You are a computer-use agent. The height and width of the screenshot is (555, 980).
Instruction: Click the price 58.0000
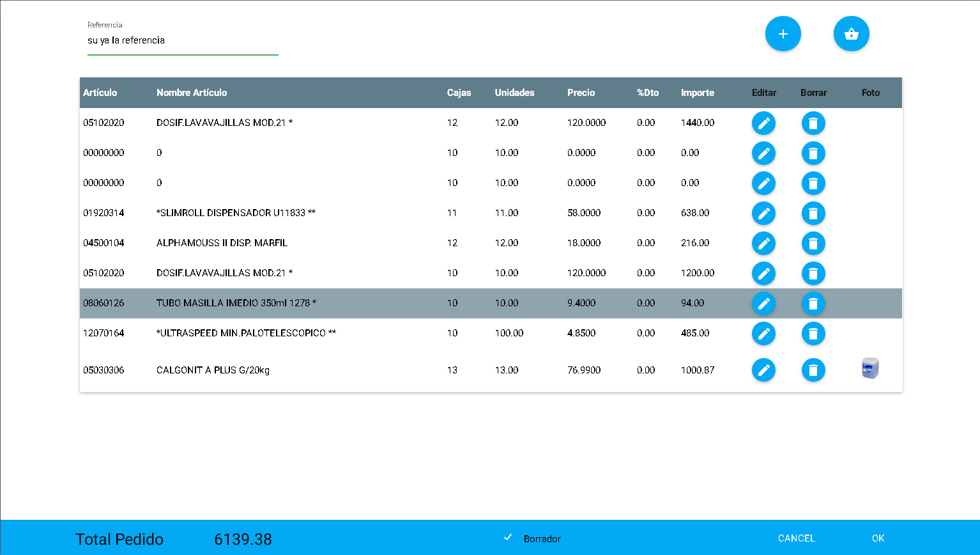click(584, 213)
